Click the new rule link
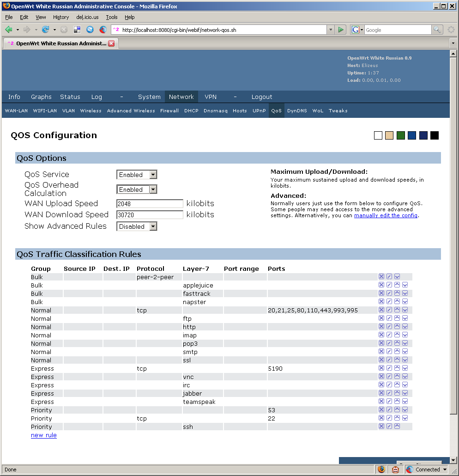This screenshot has width=459, height=476. pyautogui.click(x=44, y=435)
